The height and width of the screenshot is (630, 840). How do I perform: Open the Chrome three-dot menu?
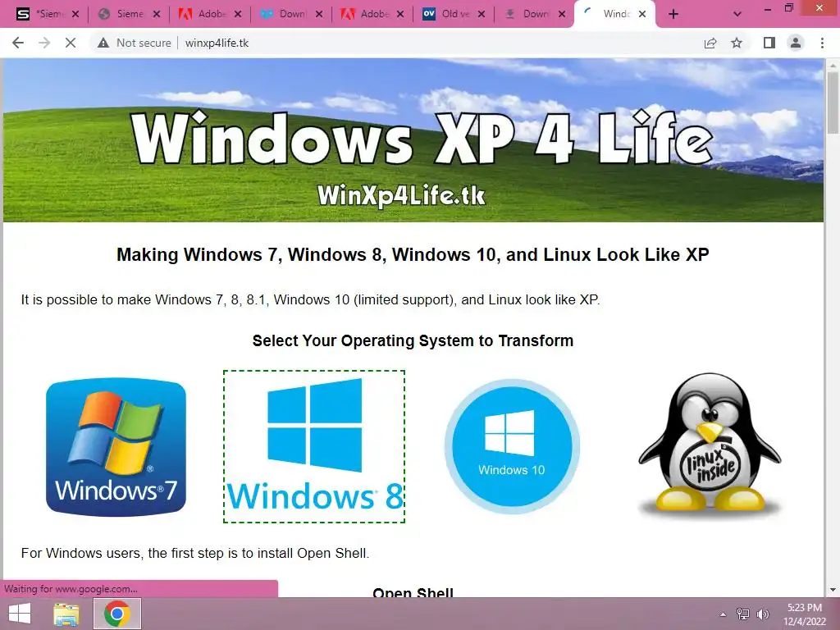pos(822,43)
